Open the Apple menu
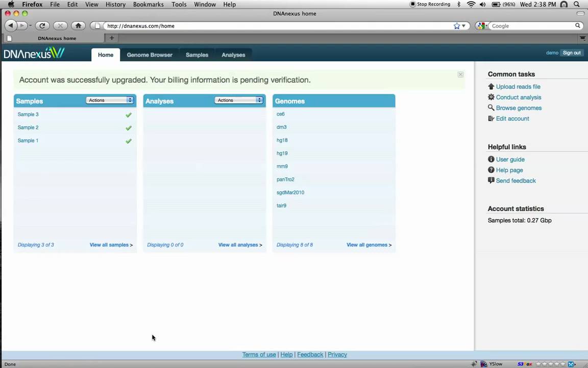The width and height of the screenshot is (588, 368). tap(11, 5)
